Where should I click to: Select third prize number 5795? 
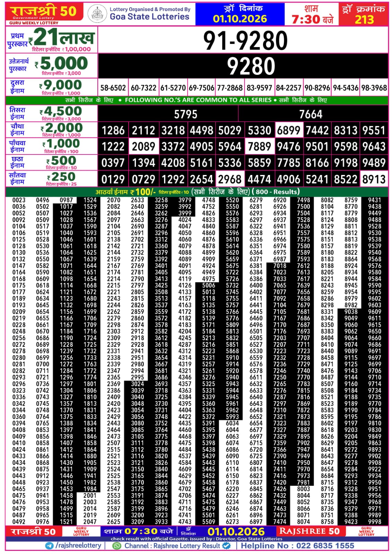pos(185,114)
